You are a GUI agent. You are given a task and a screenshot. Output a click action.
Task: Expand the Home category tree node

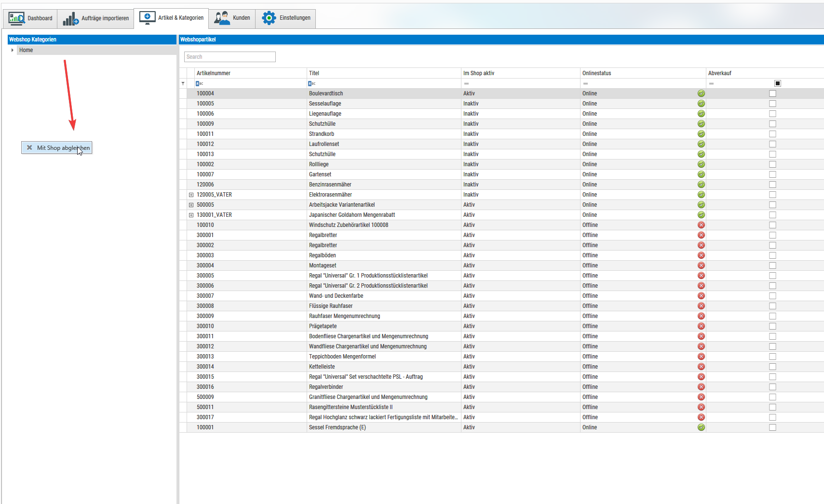(x=12, y=50)
